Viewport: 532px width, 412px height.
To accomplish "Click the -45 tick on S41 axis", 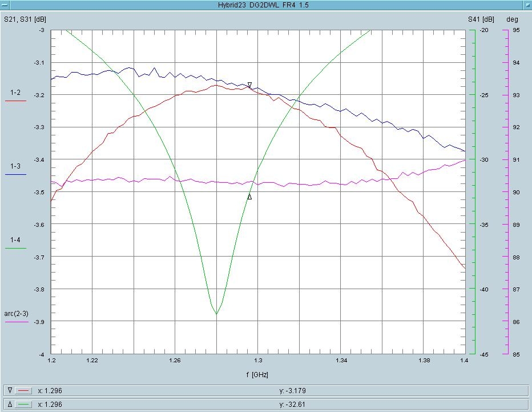I will (x=484, y=354).
